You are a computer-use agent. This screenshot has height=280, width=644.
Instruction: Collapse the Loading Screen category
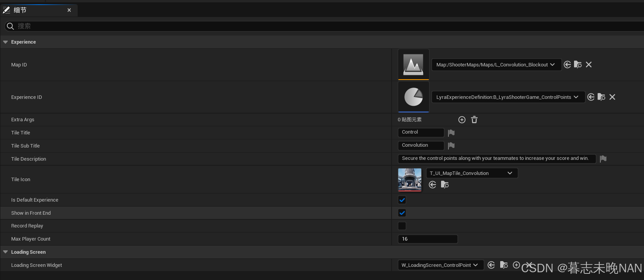(x=5, y=252)
